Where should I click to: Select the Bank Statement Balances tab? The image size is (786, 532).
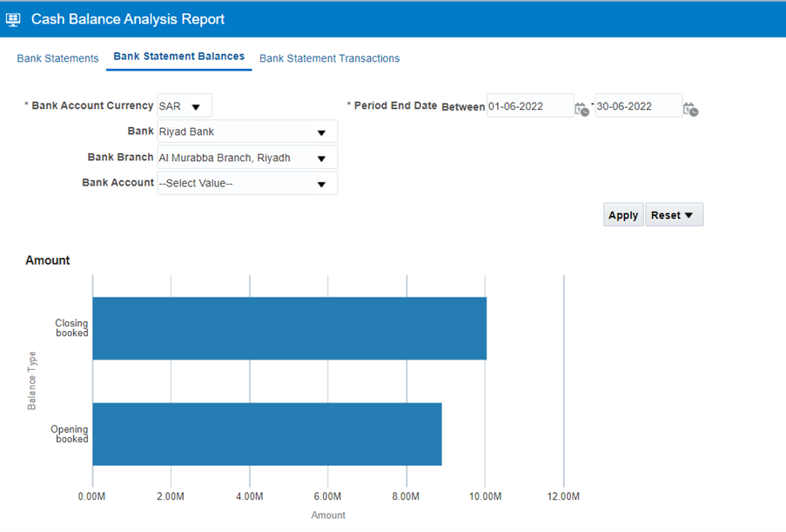(179, 56)
